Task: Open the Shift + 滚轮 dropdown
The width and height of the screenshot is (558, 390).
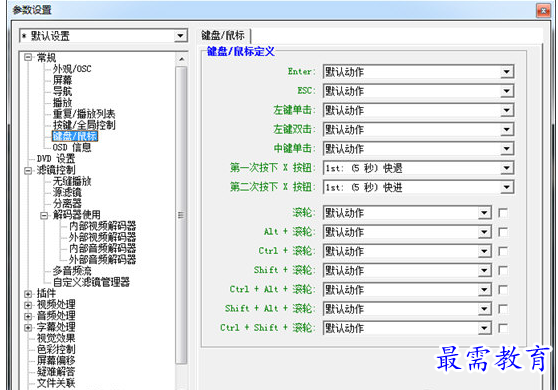Action: click(x=407, y=270)
